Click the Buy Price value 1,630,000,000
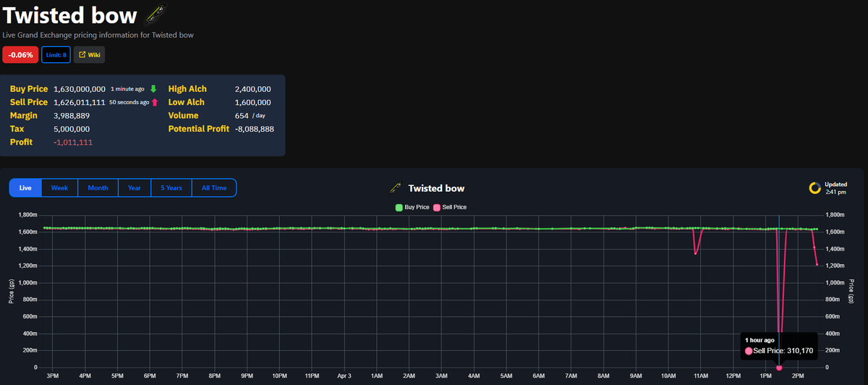This screenshot has height=385, width=868. (80, 89)
